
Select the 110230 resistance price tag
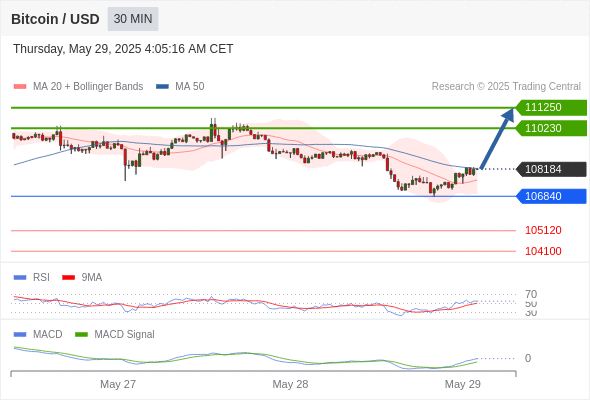click(x=551, y=128)
